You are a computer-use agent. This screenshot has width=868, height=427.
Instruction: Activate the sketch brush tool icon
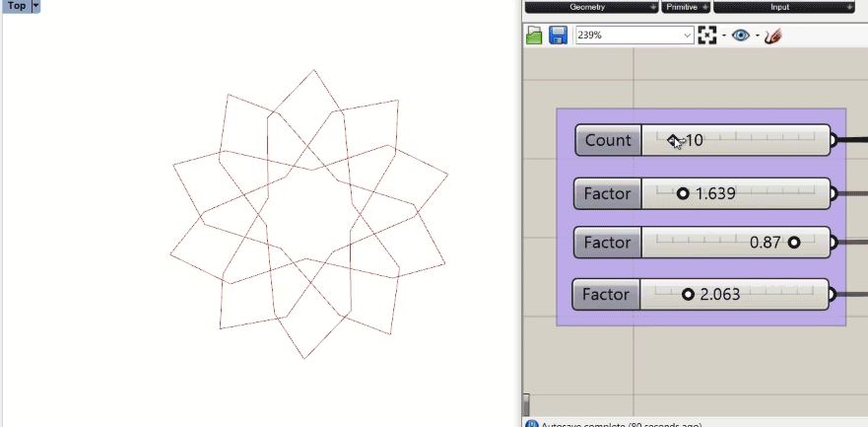pyautogui.click(x=772, y=36)
